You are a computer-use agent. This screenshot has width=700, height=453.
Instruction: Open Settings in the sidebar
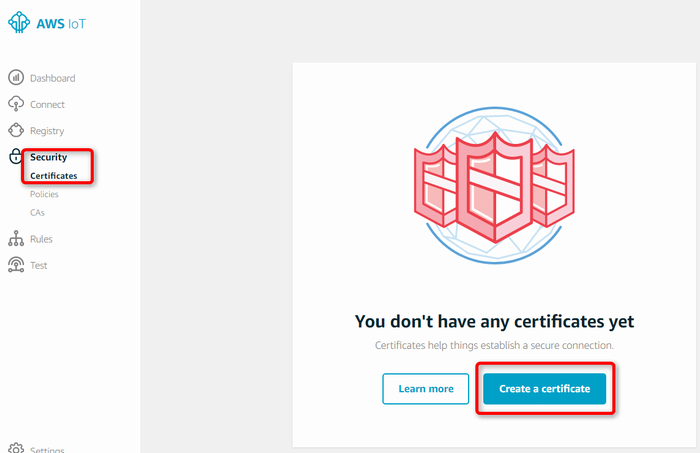[x=47, y=449]
